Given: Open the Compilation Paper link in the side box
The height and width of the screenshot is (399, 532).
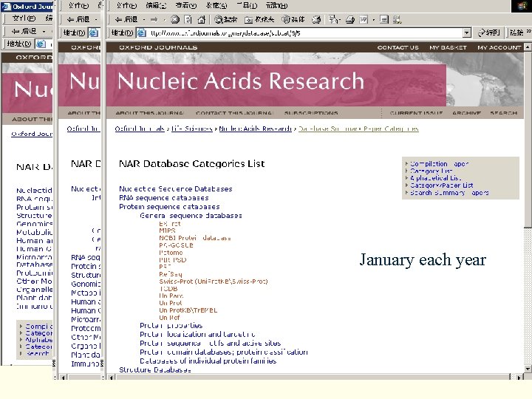Looking at the screenshot, I should click(x=440, y=164).
